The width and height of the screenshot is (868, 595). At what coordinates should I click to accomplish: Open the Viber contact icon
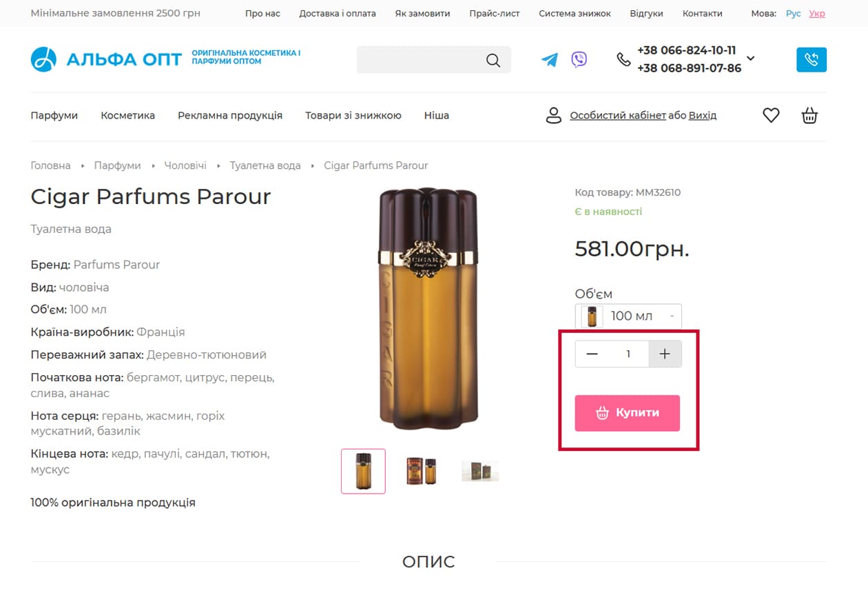579,59
